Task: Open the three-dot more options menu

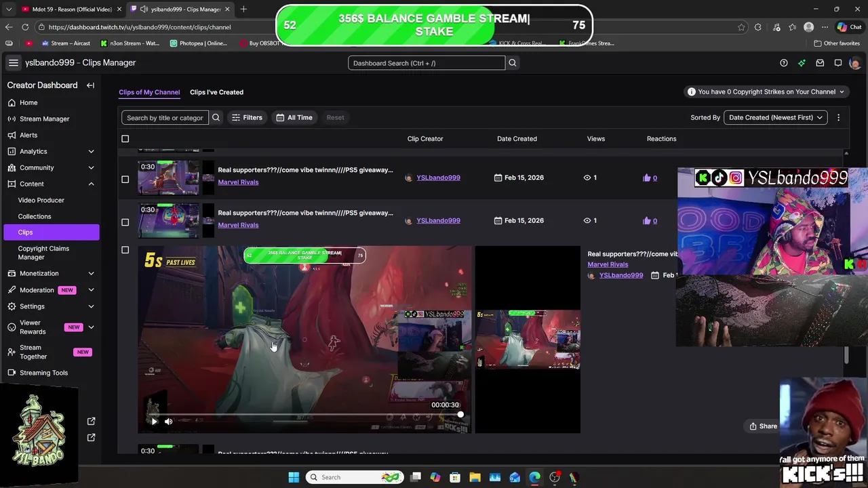Action: tap(838, 117)
